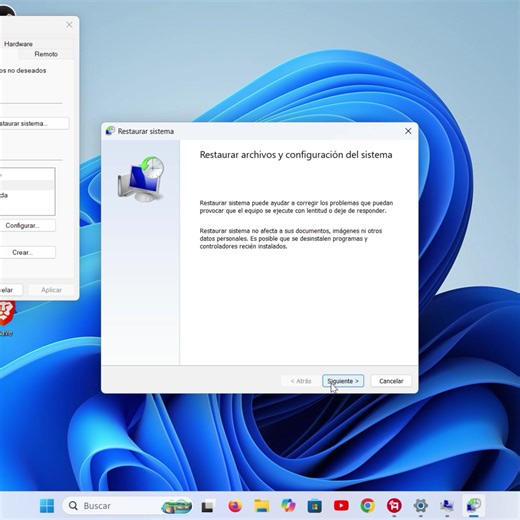Click Restaurar sistema... in properties window
The image size is (520, 520).
coord(33,123)
